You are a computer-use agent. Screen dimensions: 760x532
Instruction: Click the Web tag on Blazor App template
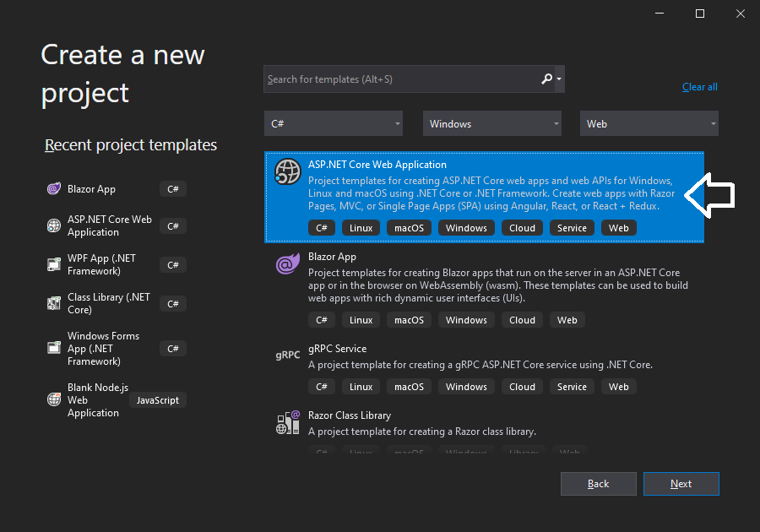click(567, 320)
